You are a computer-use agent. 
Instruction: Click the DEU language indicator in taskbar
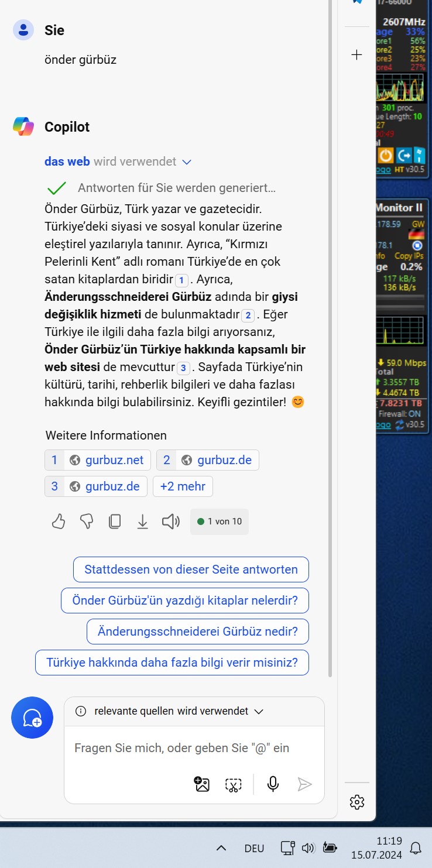(x=254, y=848)
